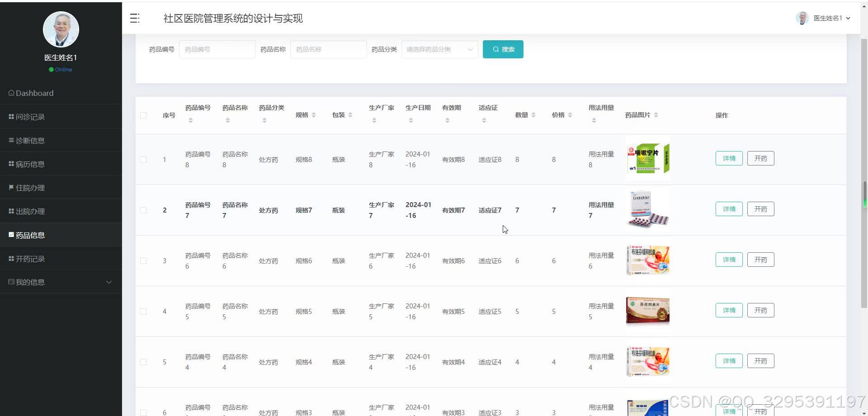
Task: Click the magnifier icon on the 搜索 button
Action: pyautogui.click(x=495, y=49)
